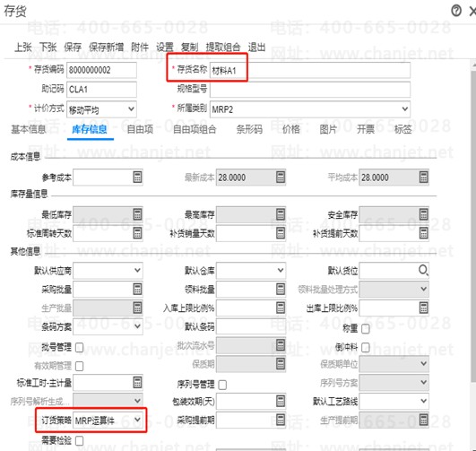Screen dimensions: 476x451
Task: Open calculator icon for 标准工时-主计量
Action: coord(137,382)
